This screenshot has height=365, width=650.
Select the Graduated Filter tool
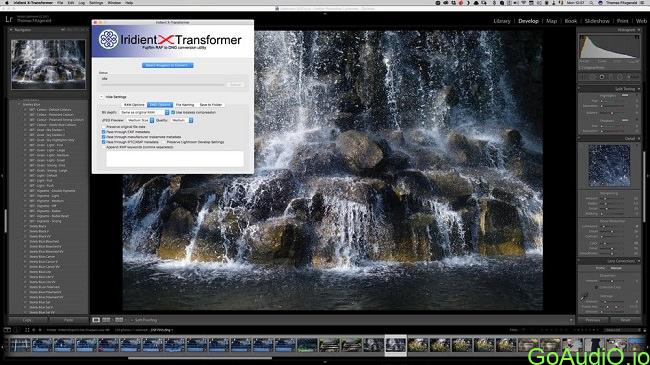click(x=611, y=77)
